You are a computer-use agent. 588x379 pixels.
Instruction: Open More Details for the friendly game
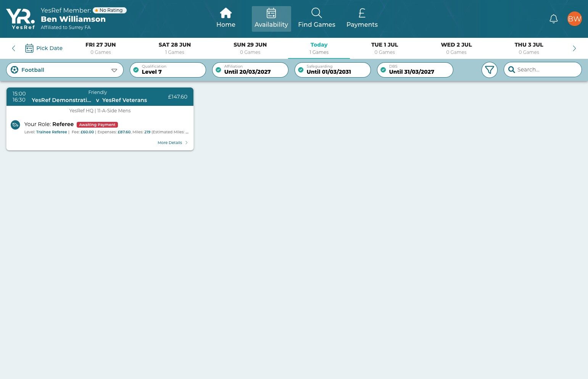click(x=173, y=143)
